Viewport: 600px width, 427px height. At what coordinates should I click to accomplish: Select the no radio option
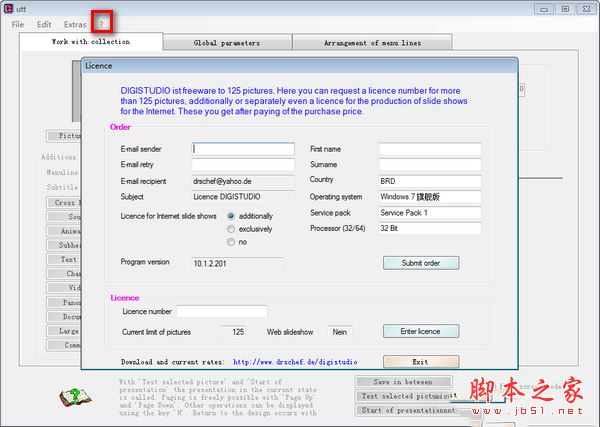click(x=231, y=242)
